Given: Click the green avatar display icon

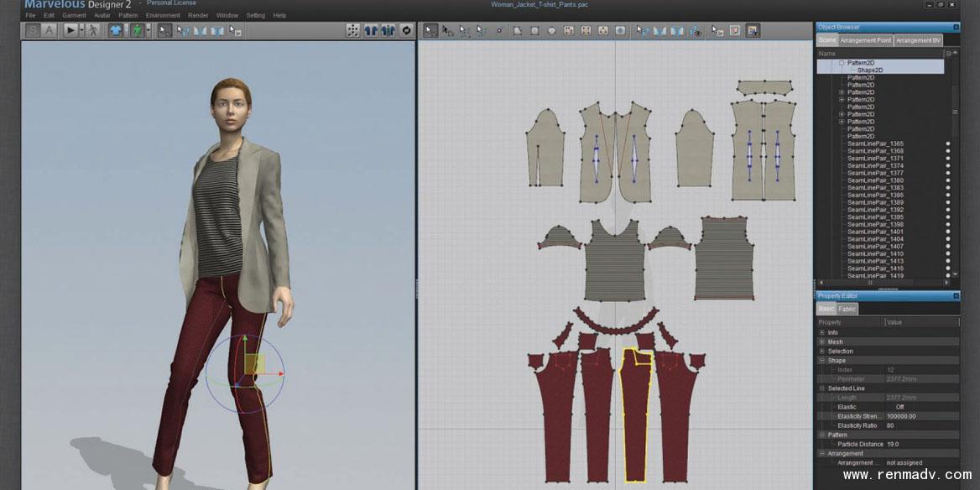Looking at the screenshot, I should pyautogui.click(x=137, y=30).
